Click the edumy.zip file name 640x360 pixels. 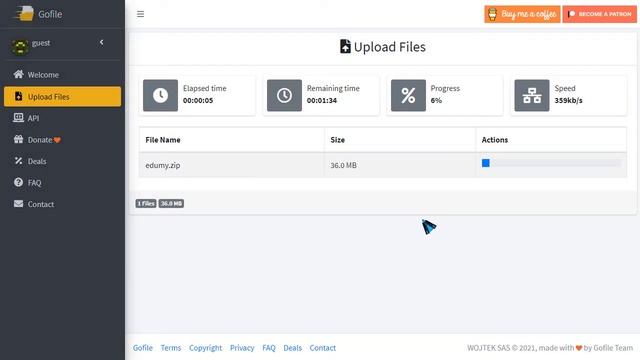(163, 165)
